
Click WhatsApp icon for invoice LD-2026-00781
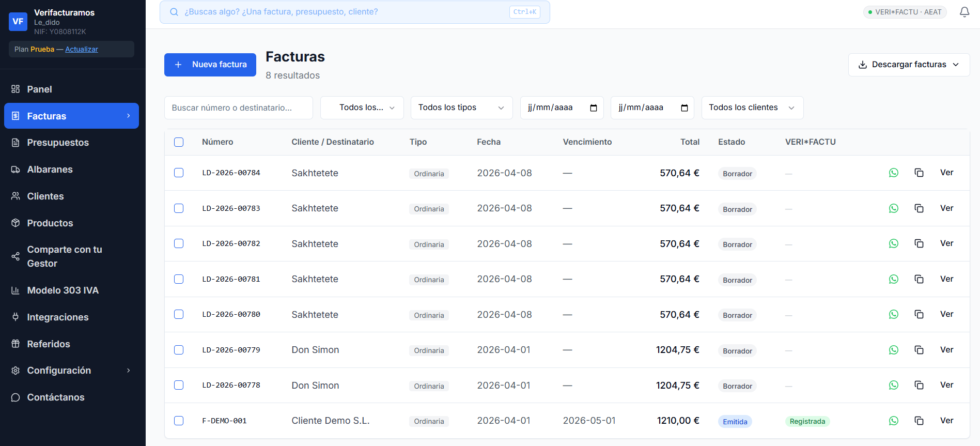[893, 279]
